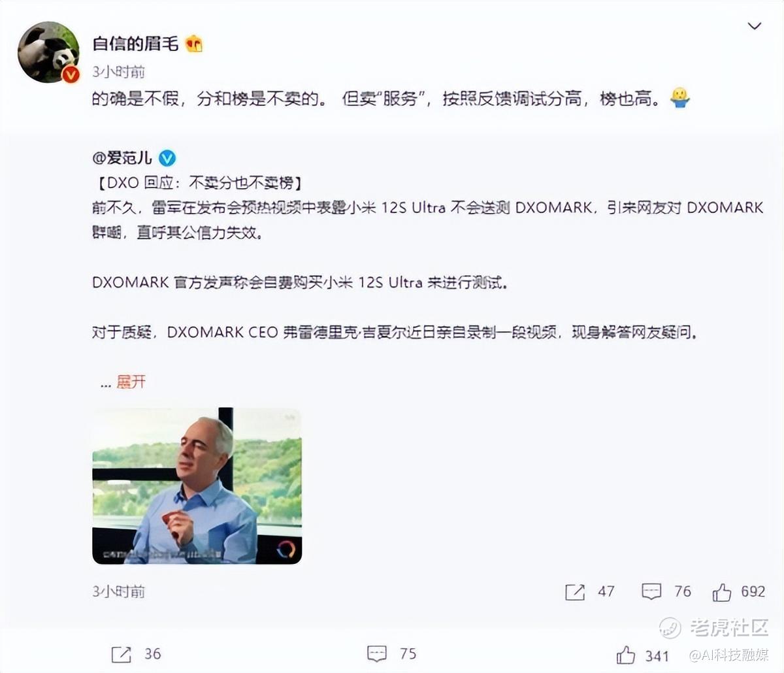Click the hugging emoji after the post text

coord(680,99)
